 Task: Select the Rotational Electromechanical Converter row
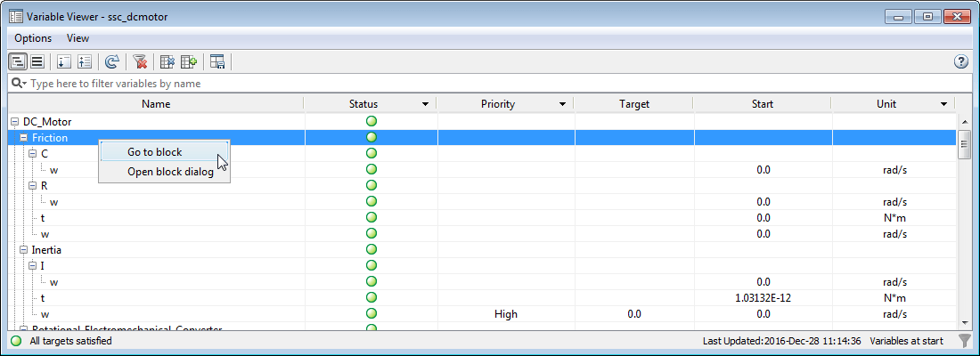click(127, 328)
